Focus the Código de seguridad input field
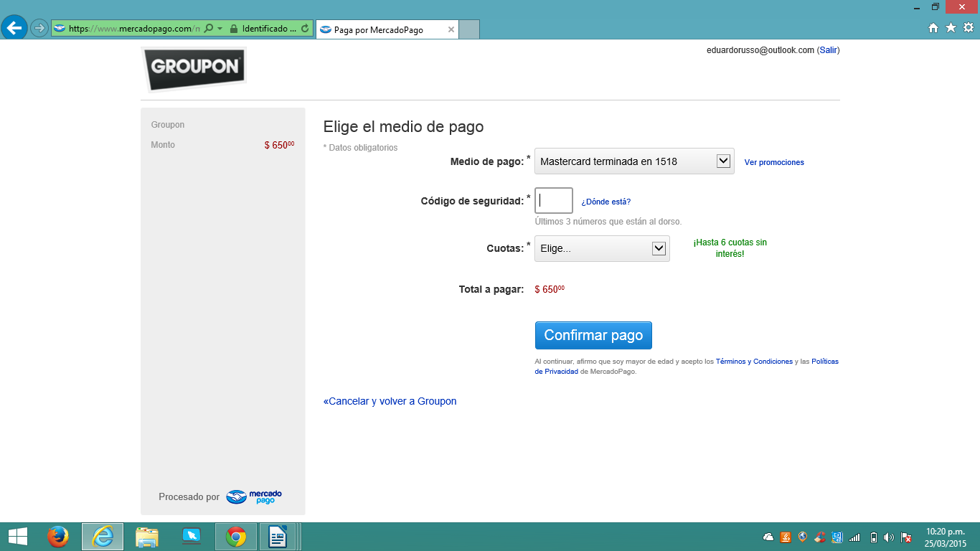980x551 pixels. point(554,201)
